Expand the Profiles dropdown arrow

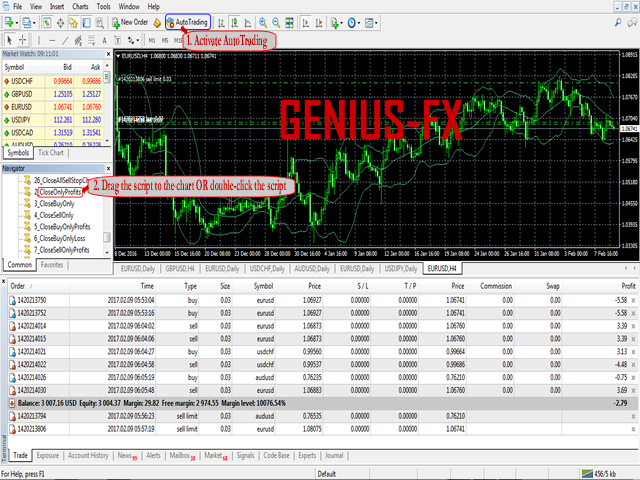[34, 23]
